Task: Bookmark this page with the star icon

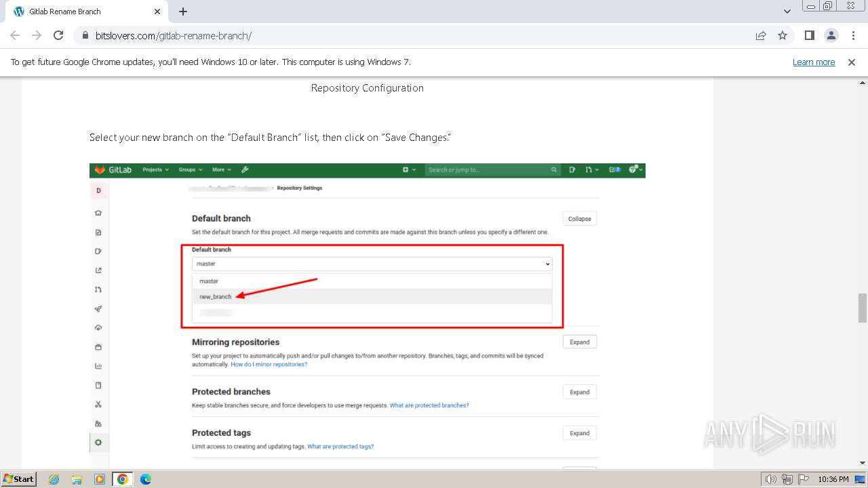Action: tap(783, 35)
